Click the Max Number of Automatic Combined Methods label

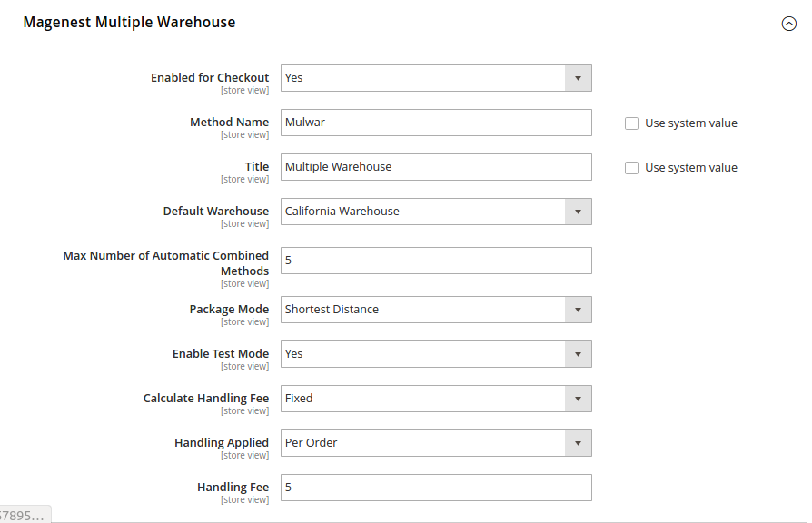[x=165, y=263]
